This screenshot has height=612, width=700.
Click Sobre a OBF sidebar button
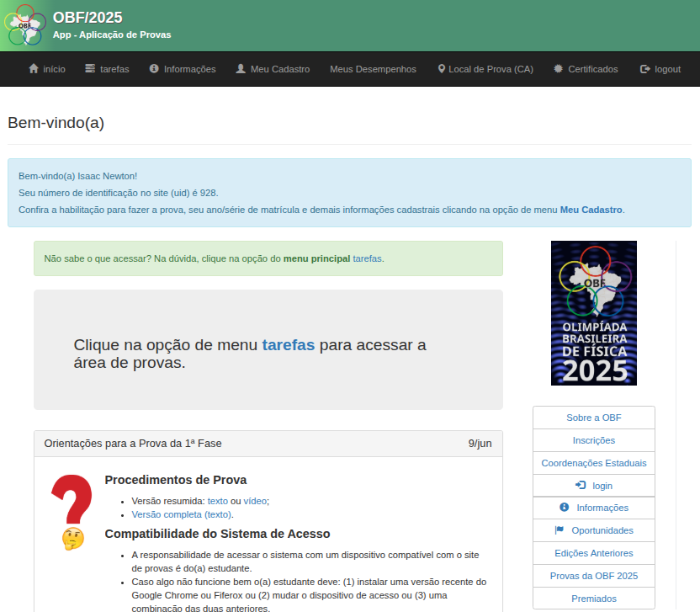pyautogui.click(x=594, y=418)
